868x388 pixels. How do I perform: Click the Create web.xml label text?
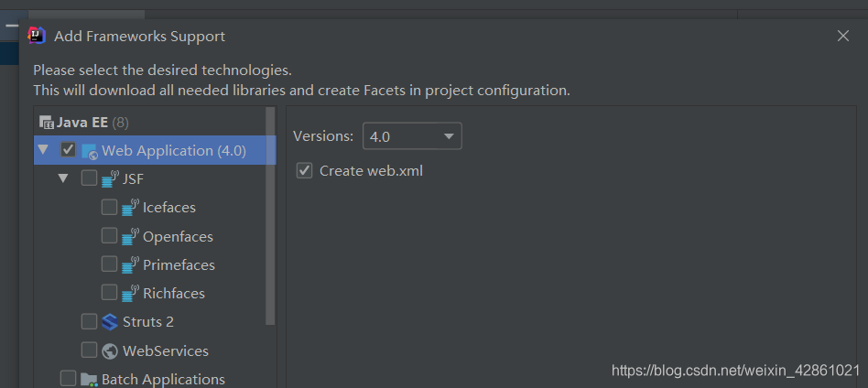pyautogui.click(x=372, y=171)
